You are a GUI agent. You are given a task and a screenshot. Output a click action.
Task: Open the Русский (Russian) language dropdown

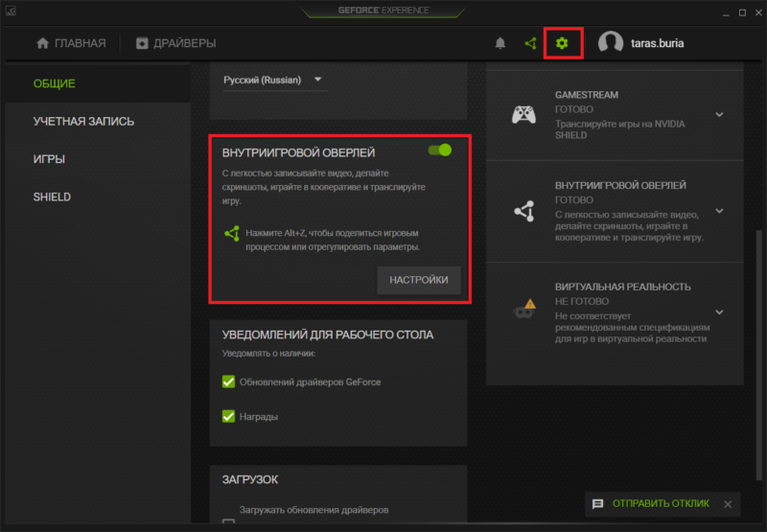pos(274,80)
